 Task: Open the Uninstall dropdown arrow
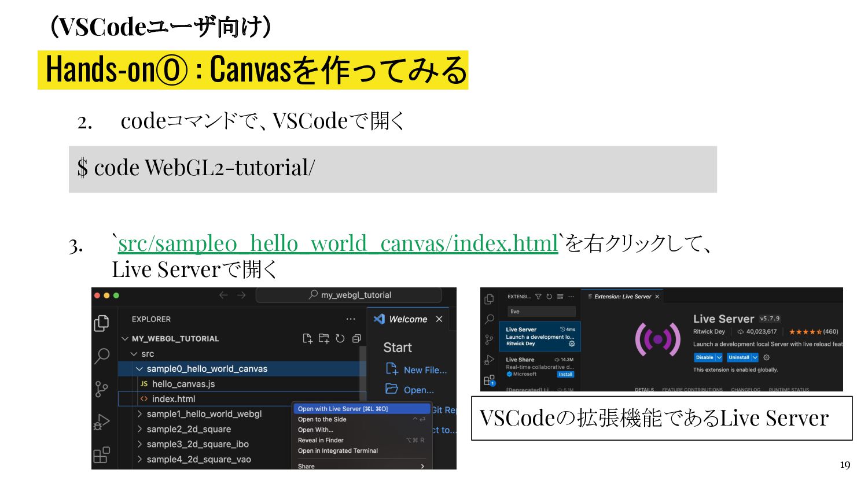coord(755,357)
